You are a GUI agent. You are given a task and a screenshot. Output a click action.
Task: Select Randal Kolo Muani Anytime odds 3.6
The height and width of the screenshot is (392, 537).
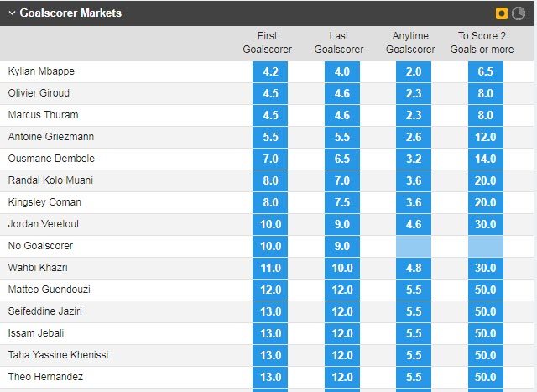coord(414,180)
